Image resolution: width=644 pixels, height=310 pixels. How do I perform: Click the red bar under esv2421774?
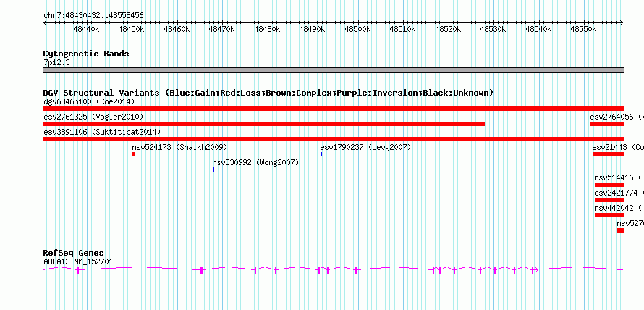pos(609,200)
